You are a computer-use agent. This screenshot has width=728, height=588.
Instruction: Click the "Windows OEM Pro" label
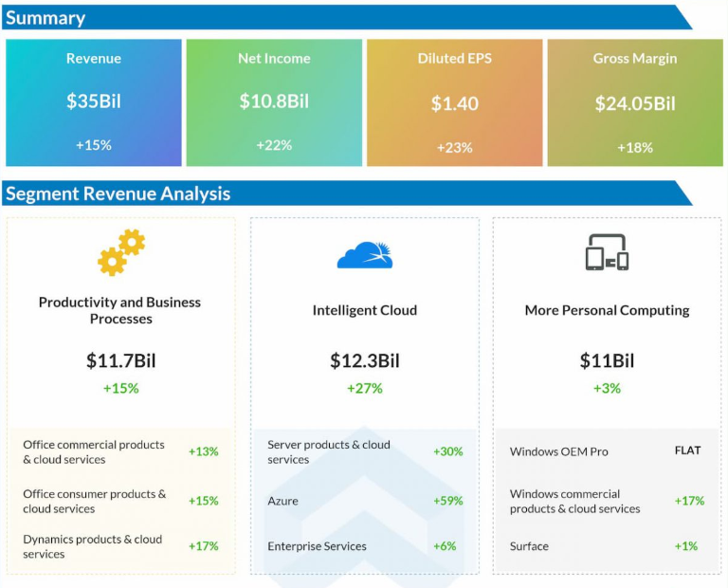click(x=559, y=451)
